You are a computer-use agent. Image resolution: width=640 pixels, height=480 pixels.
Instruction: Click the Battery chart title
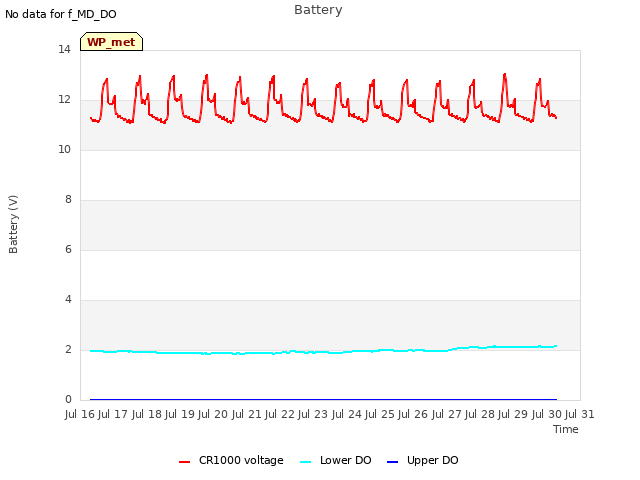pyautogui.click(x=318, y=10)
